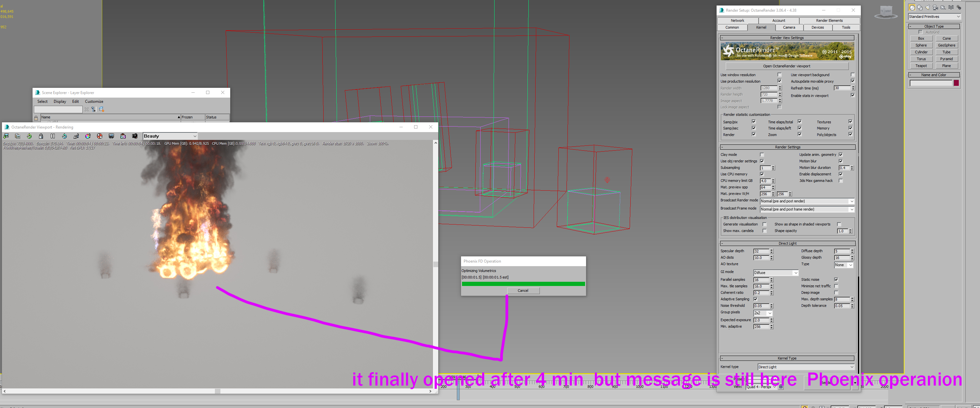Click the camera snapshot icon in viewport toolbar
Screen dimensions: 980x408
coord(134,136)
